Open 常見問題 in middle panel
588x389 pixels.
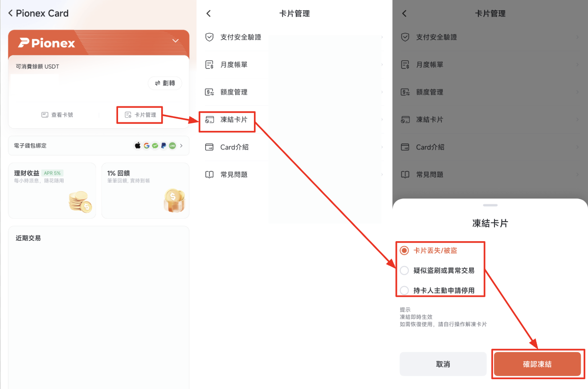[x=294, y=174]
